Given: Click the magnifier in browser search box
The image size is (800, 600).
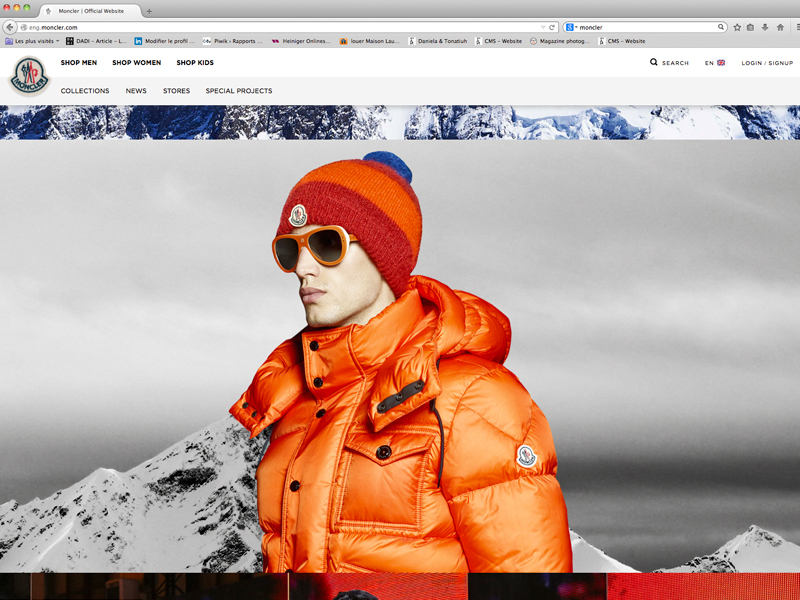Looking at the screenshot, I should click(720, 27).
